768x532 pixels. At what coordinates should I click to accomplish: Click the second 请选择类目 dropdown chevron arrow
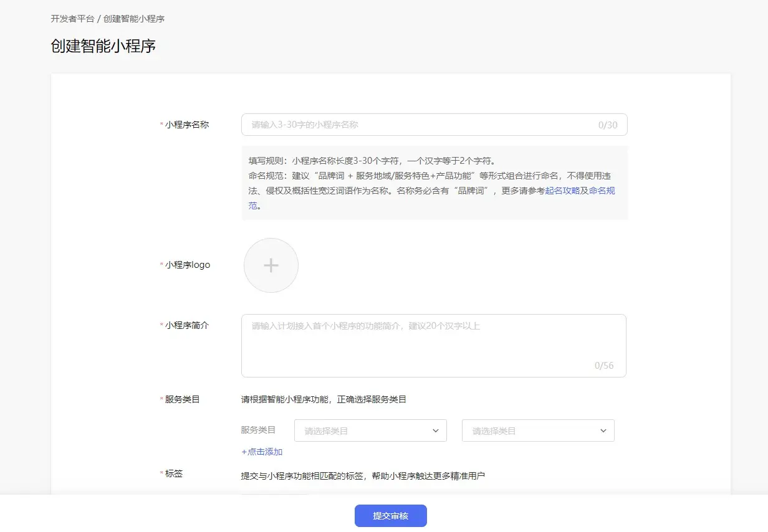(x=603, y=430)
